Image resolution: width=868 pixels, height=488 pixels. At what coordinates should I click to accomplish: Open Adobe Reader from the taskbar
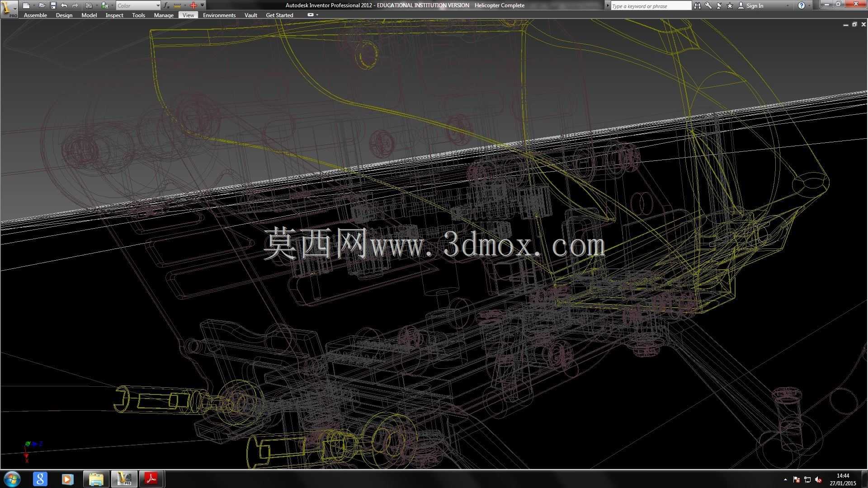(151, 479)
